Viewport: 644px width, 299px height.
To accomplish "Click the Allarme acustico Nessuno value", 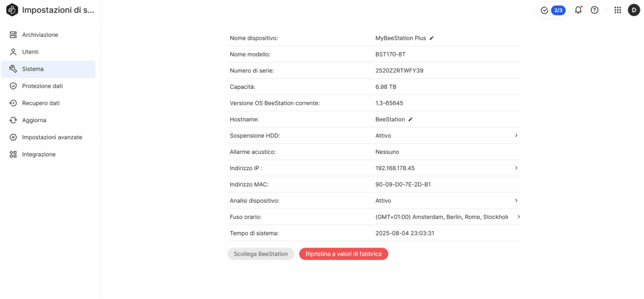I will 387,152.
